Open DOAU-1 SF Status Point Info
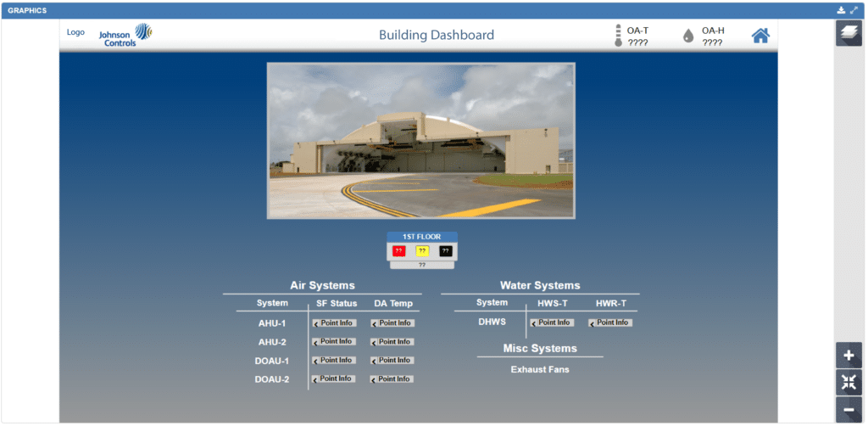 [x=334, y=360]
